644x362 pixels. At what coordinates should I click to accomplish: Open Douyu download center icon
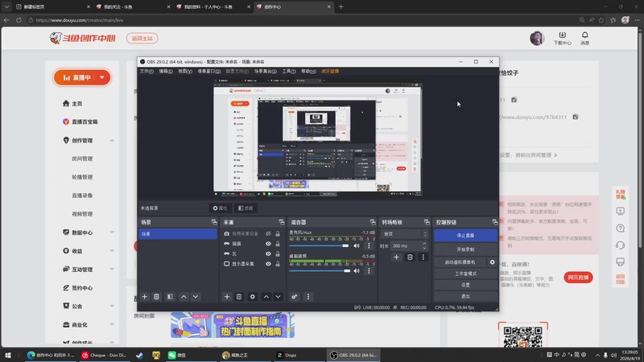point(562,38)
